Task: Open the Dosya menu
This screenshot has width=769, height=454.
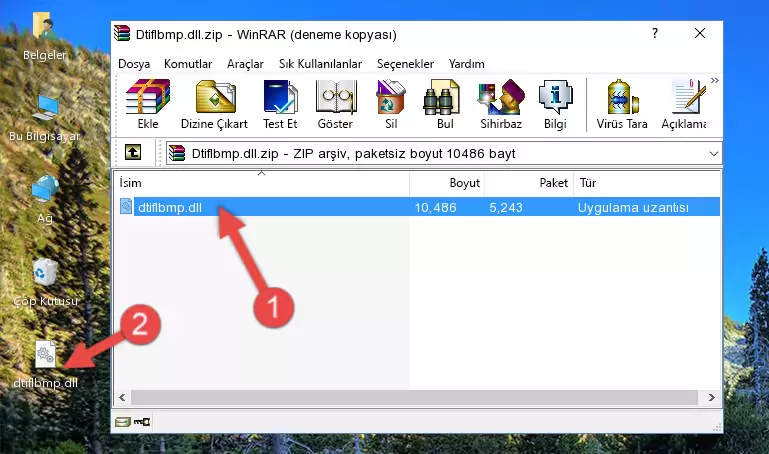Action: pyautogui.click(x=134, y=64)
